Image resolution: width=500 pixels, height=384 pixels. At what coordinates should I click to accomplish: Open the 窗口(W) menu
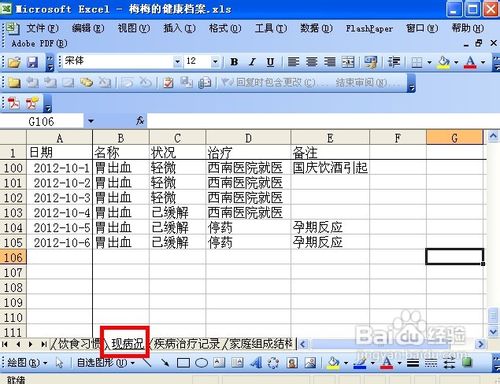[x=422, y=28]
